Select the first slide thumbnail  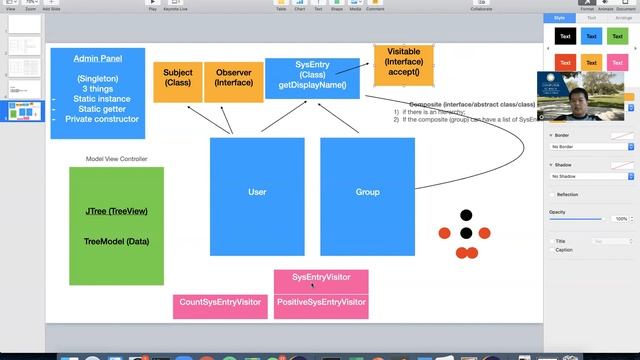click(24, 24)
